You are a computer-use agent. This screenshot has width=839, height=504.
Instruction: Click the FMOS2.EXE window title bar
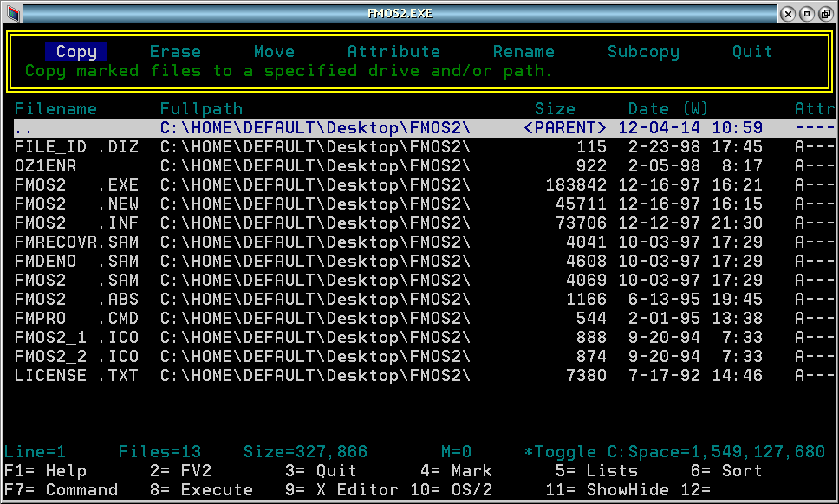click(400, 13)
